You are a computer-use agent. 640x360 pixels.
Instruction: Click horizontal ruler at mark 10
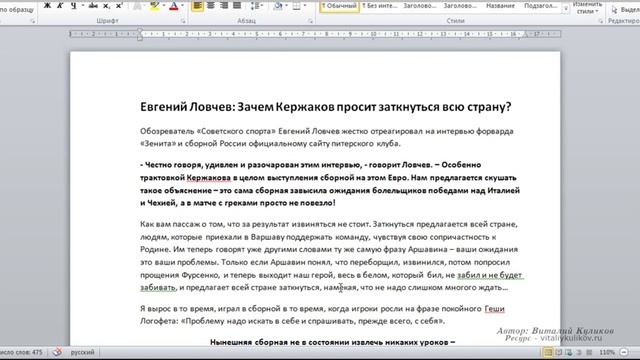[x=373, y=34]
